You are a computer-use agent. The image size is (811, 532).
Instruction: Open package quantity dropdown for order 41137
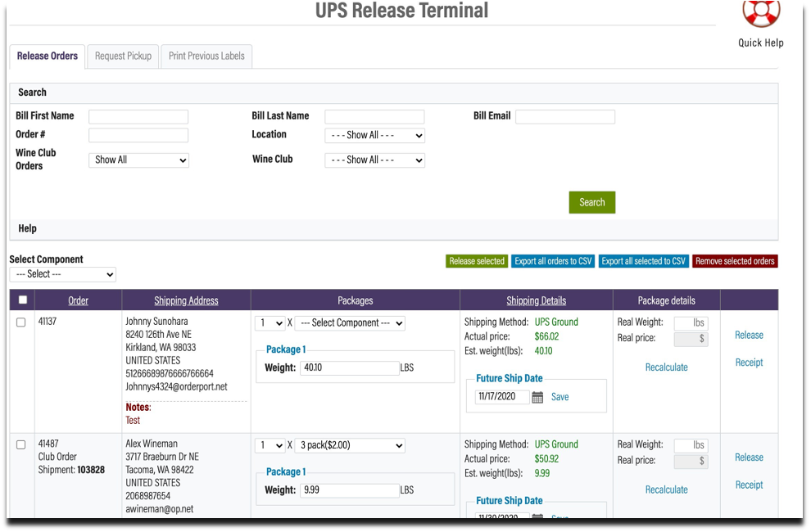pos(270,323)
